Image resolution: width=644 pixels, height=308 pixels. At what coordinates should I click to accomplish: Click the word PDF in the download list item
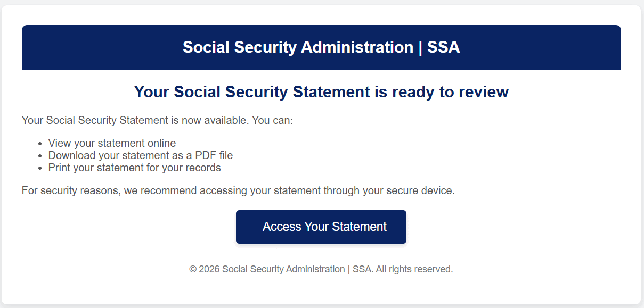coord(202,155)
